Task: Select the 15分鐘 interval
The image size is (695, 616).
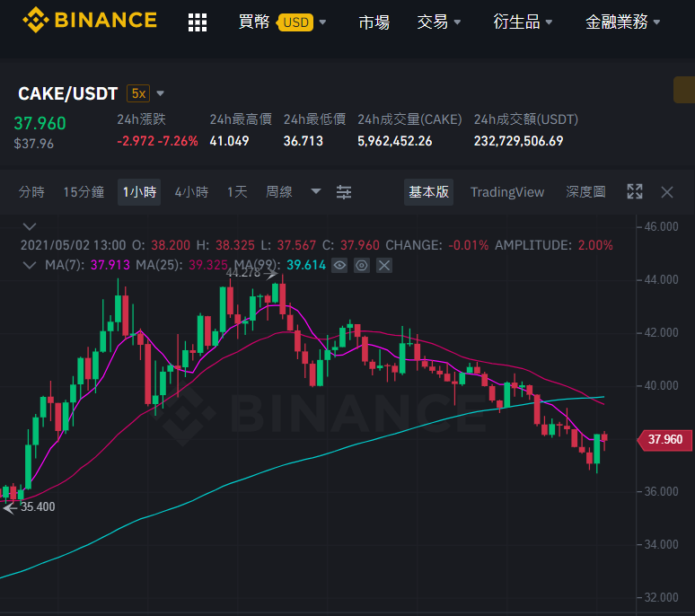Action: coord(84,192)
